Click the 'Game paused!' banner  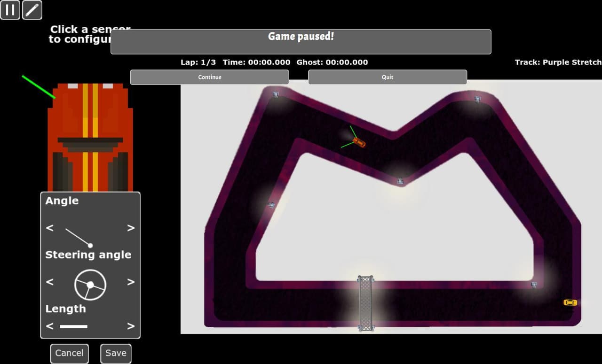pos(301,41)
